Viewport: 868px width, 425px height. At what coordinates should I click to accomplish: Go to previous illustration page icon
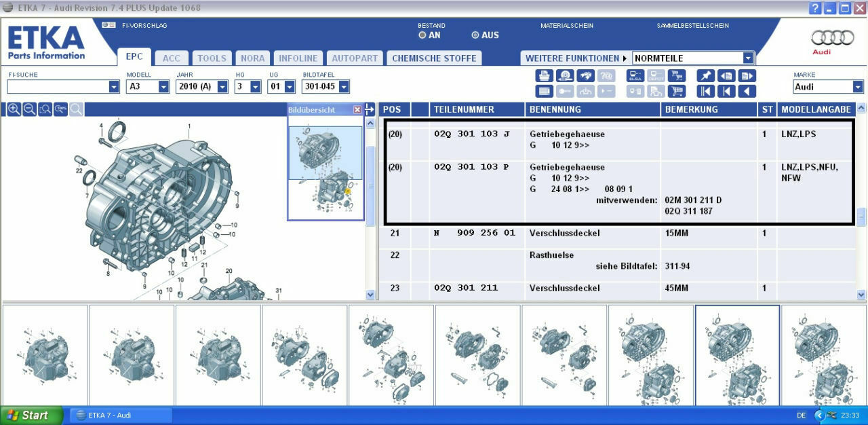click(x=726, y=76)
